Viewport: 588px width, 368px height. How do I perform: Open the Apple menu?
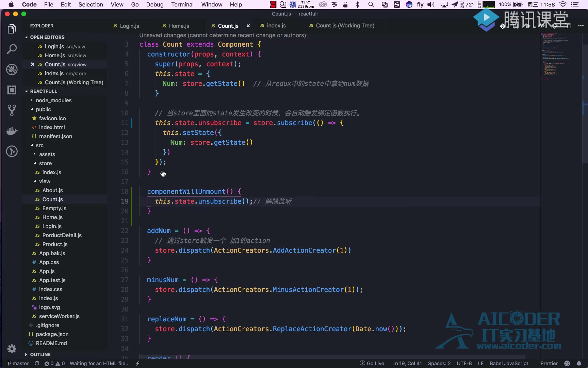point(11,4)
